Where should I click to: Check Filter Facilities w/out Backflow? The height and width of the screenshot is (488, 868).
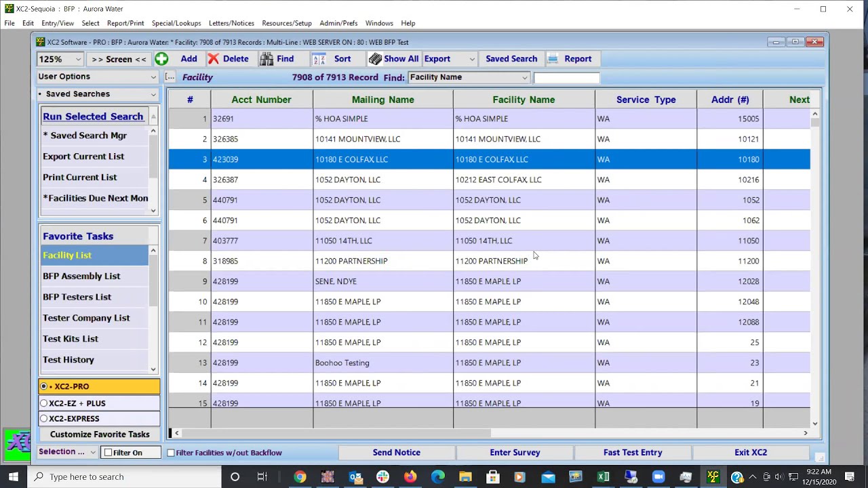click(x=171, y=453)
